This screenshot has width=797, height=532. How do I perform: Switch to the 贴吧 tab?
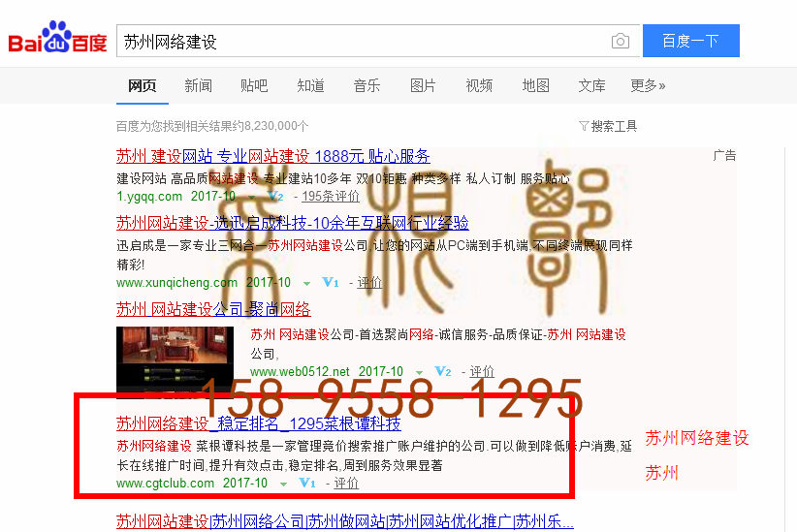(x=254, y=85)
